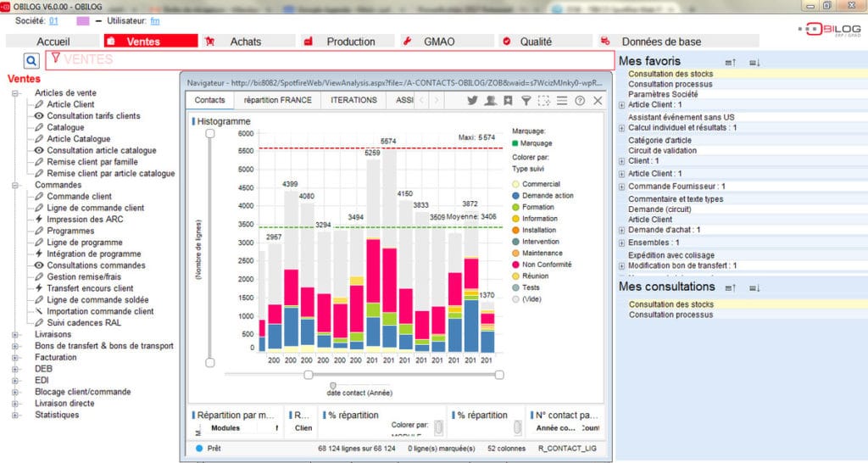
Task: Click into the VENTES search filter field
Action: click(x=331, y=60)
